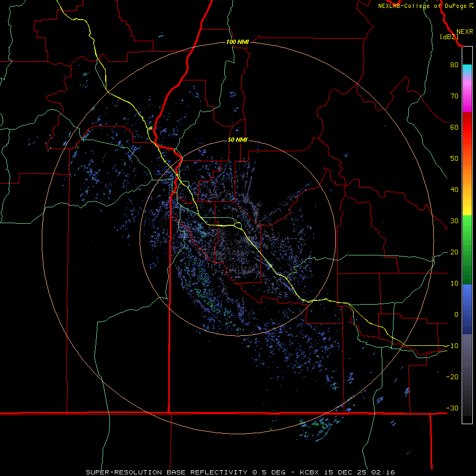This screenshot has width=476, height=476.
Task: Click the 50 dBZ scale value
Action: click(x=454, y=159)
